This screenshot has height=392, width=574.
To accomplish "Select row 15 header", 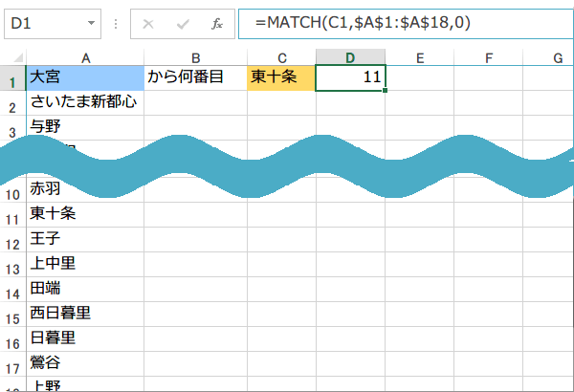I will pos(12,315).
